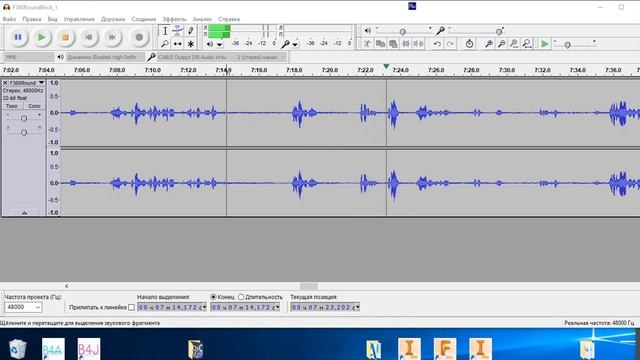Click the mixer toolbar microphone icon
Screen dimensions: 640x360
(440, 31)
